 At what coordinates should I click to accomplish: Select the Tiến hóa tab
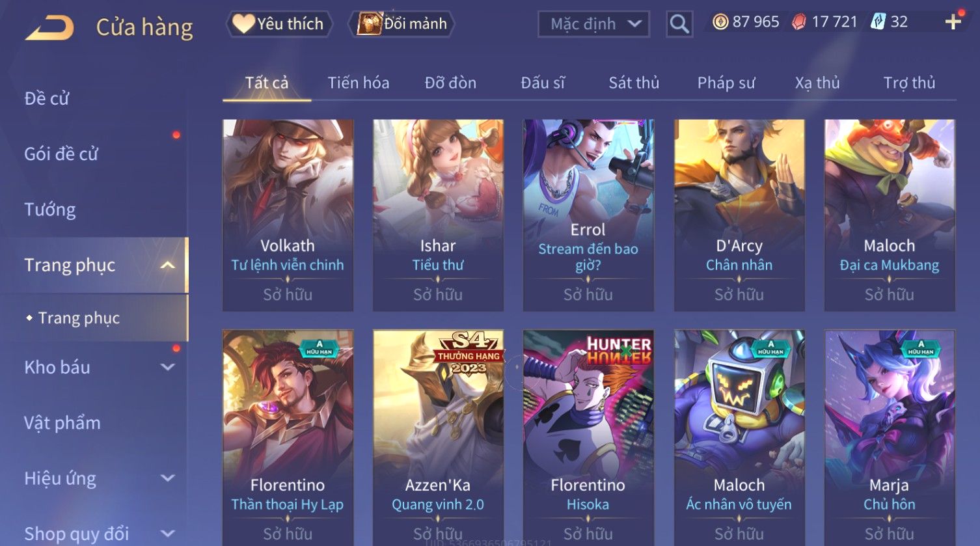click(359, 83)
